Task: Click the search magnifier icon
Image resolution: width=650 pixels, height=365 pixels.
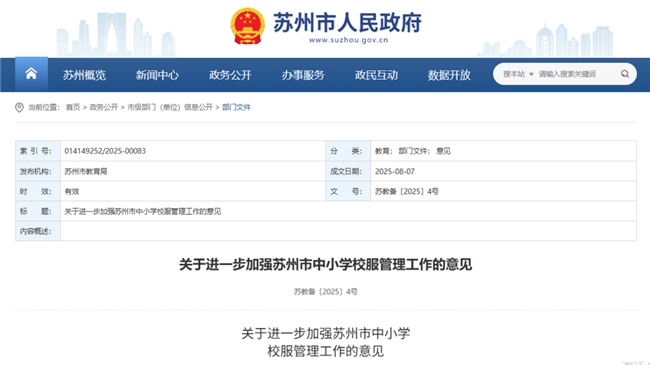Action: [x=625, y=74]
